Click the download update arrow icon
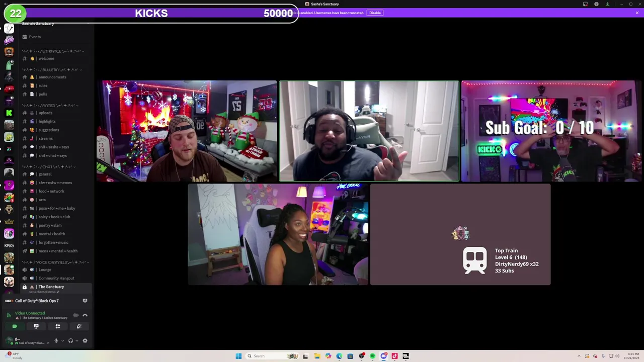 607,4
